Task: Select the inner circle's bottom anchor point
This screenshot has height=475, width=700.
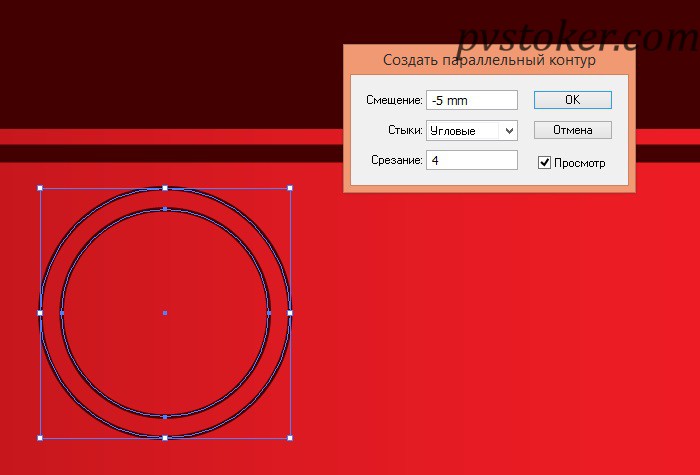Action: [165, 417]
